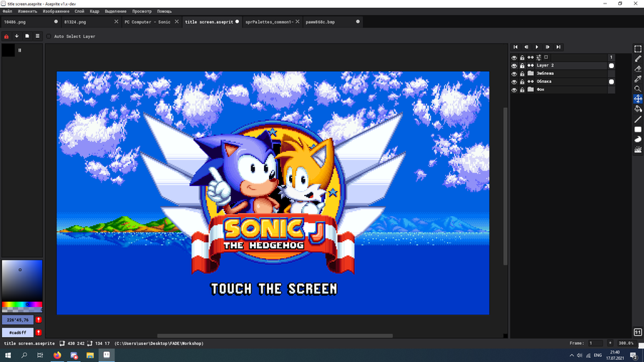Screen dimensions: 644x362
Task: Toggle the lock on the Фон group
Action: (522, 89)
